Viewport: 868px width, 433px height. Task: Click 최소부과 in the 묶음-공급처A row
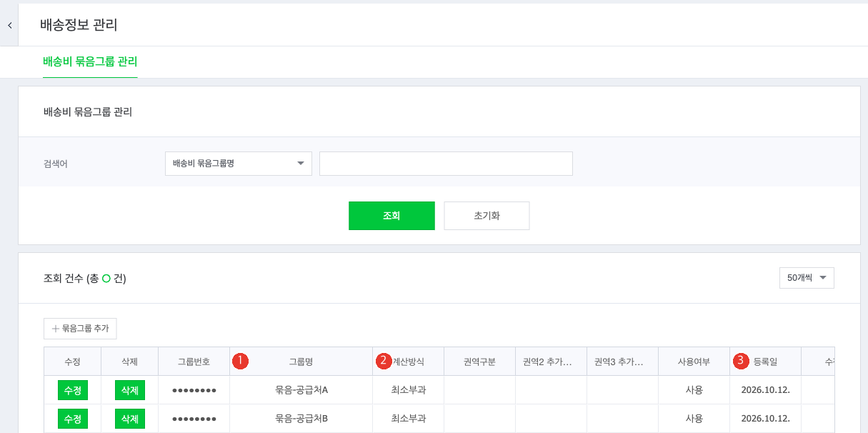click(408, 390)
